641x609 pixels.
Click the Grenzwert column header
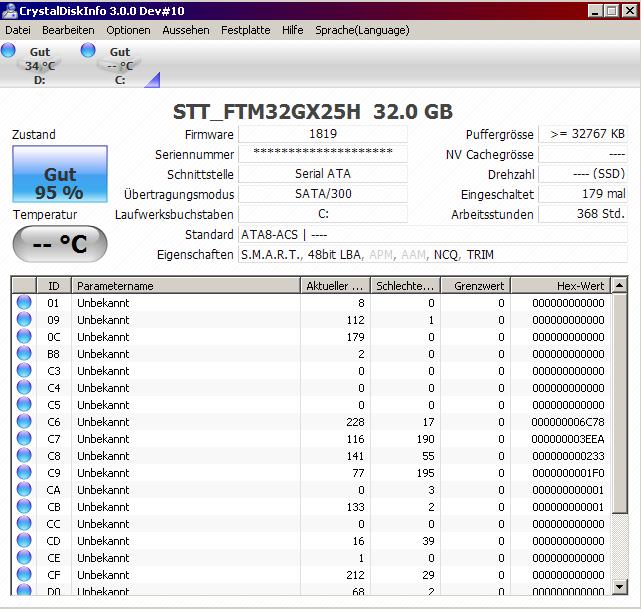(475, 286)
